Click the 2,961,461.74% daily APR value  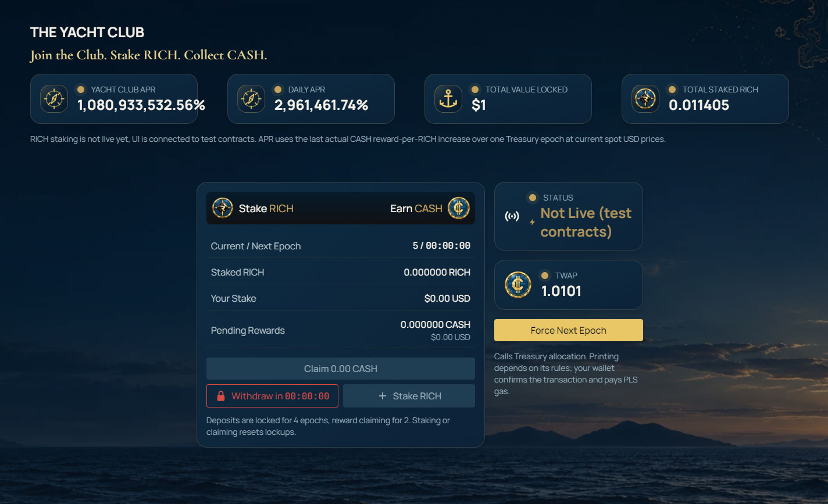pyautogui.click(x=322, y=105)
